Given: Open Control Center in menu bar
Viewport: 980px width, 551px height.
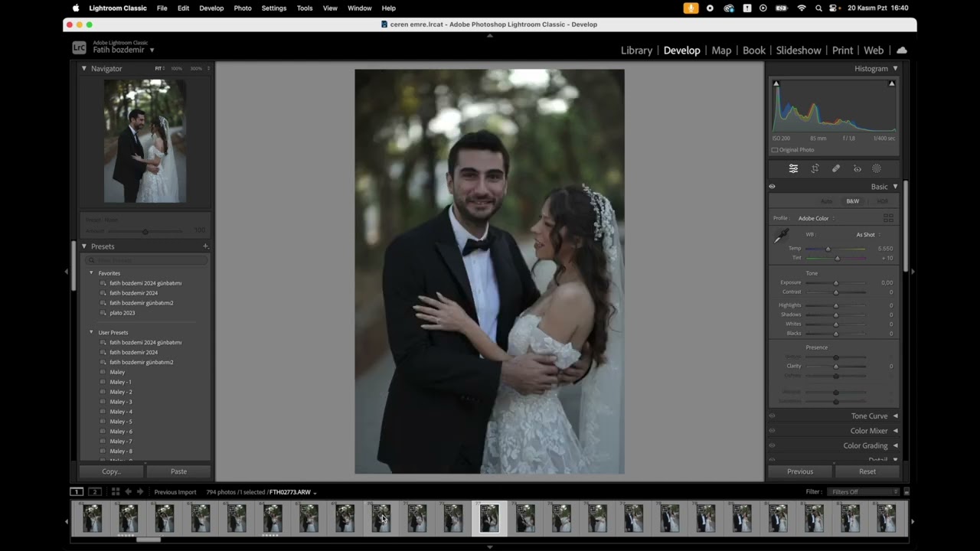Looking at the screenshot, I should tap(835, 8).
